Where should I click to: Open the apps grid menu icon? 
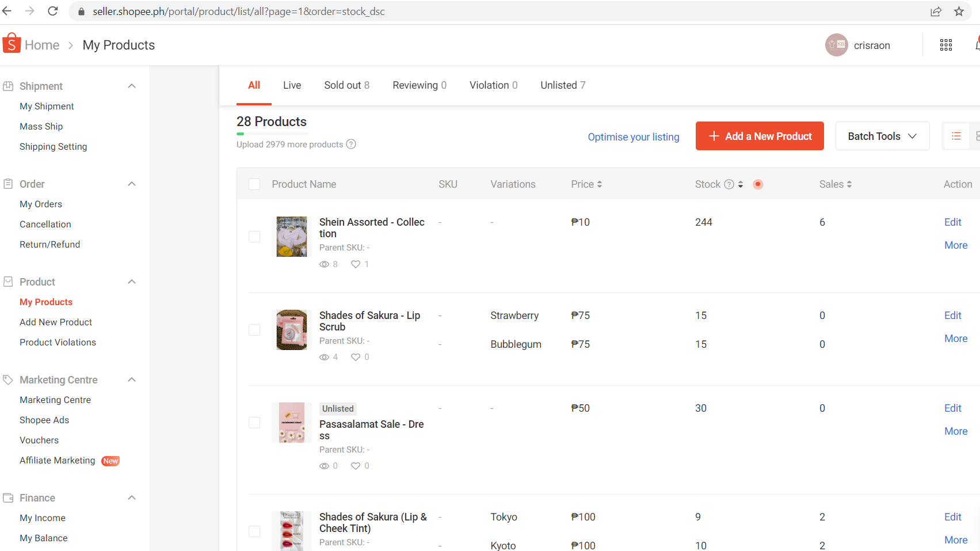(x=946, y=45)
